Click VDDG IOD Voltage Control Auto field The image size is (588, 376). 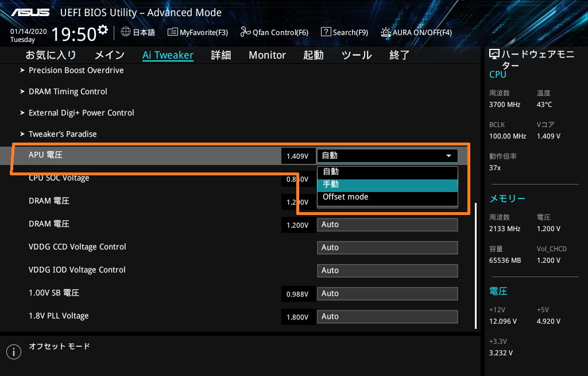click(388, 270)
